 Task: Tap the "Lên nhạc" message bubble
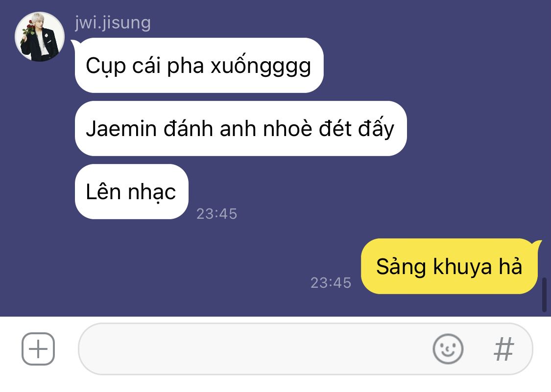tap(131, 191)
